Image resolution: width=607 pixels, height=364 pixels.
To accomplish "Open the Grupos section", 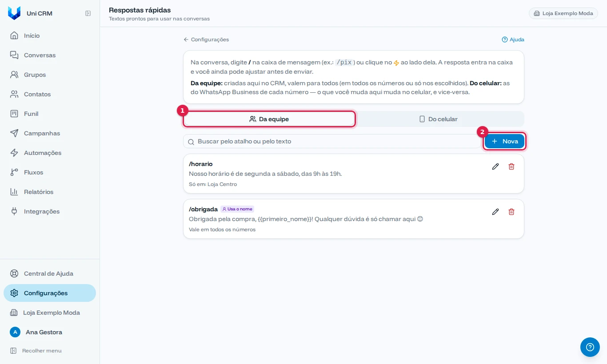I will [x=50, y=75].
